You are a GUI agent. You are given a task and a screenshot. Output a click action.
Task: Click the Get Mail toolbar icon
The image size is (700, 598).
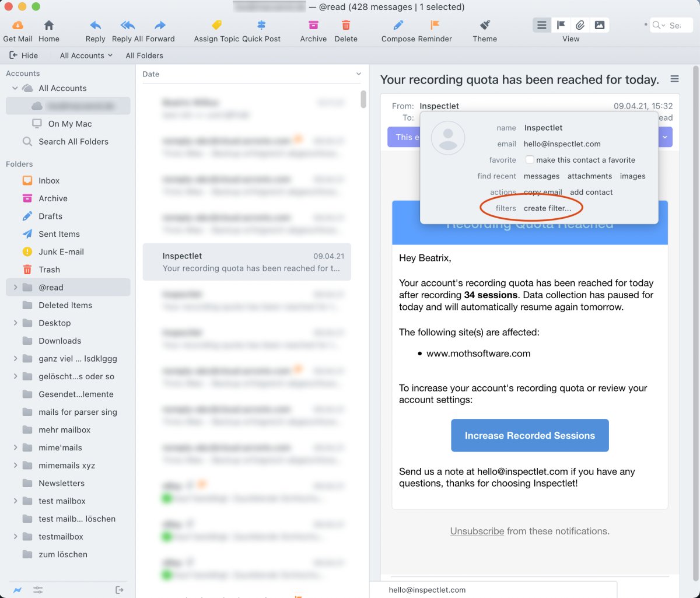click(x=17, y=25)
